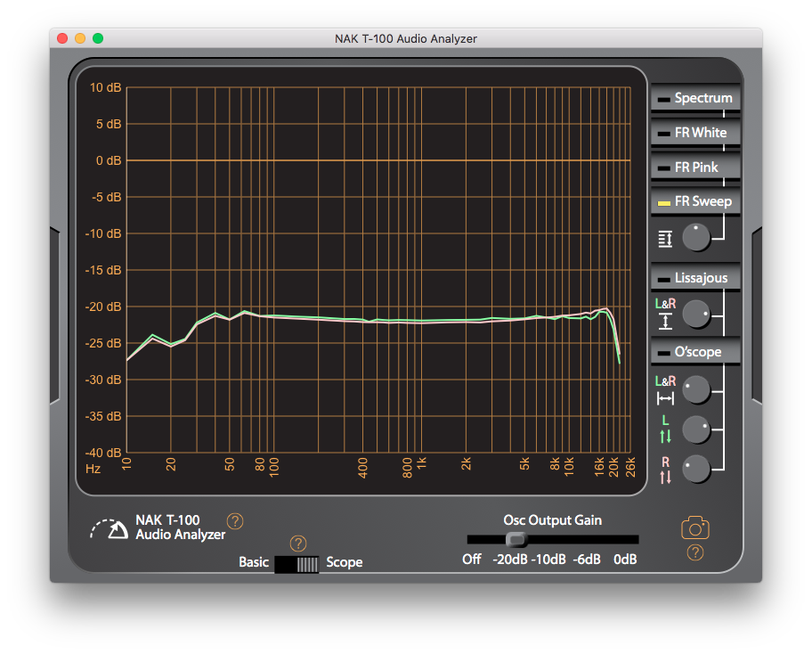Click the help icon beside the NAK T-100 logo
812x654 pixels.
[x=235, y=521]
